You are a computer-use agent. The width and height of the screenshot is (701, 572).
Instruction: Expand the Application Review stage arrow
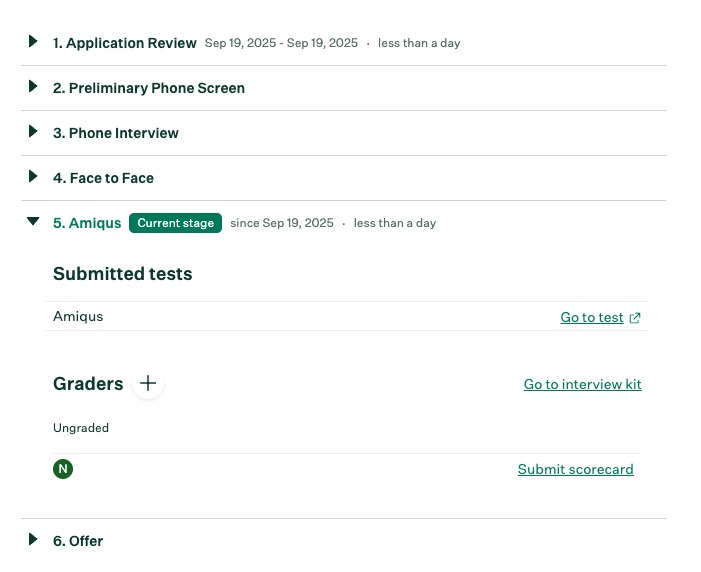point(33,42)
